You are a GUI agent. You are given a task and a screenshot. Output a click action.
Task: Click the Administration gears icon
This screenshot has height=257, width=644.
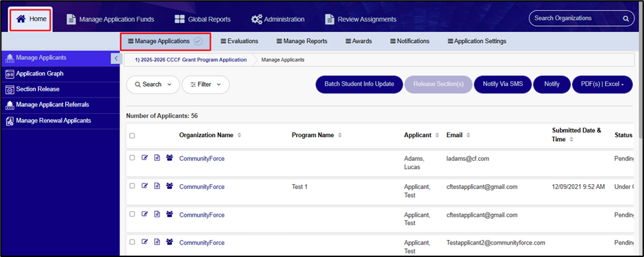[x=257, y=19]
